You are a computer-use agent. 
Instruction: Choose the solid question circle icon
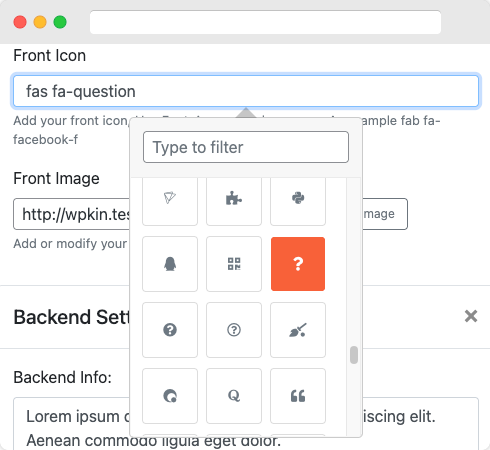[170, 330]
